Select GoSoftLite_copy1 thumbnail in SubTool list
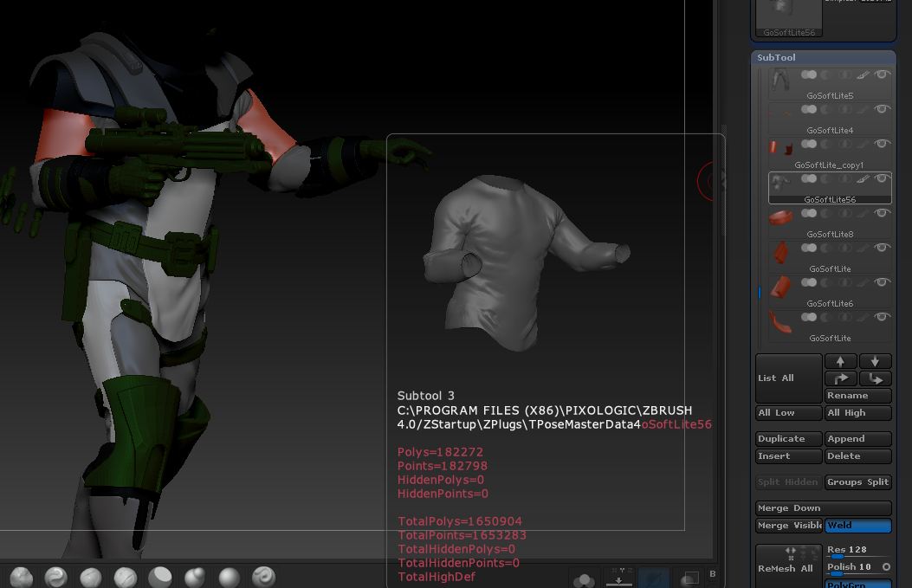Screen dimensions: 912x588 (780, 148)
